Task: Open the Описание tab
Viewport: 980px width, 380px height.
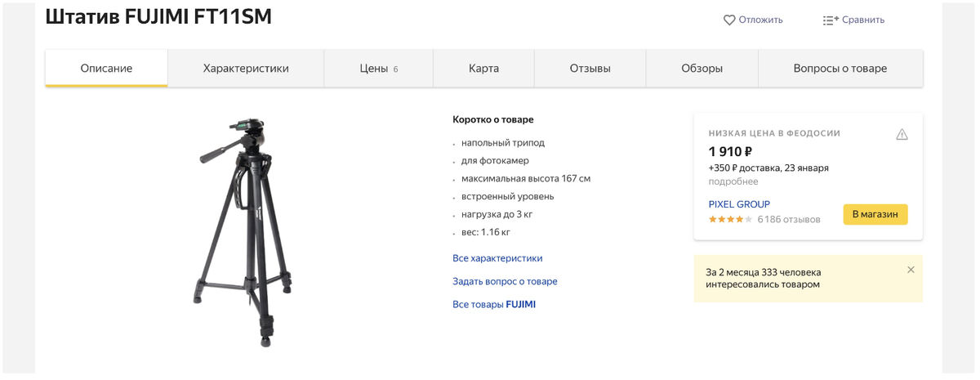Action: [106, 69]
